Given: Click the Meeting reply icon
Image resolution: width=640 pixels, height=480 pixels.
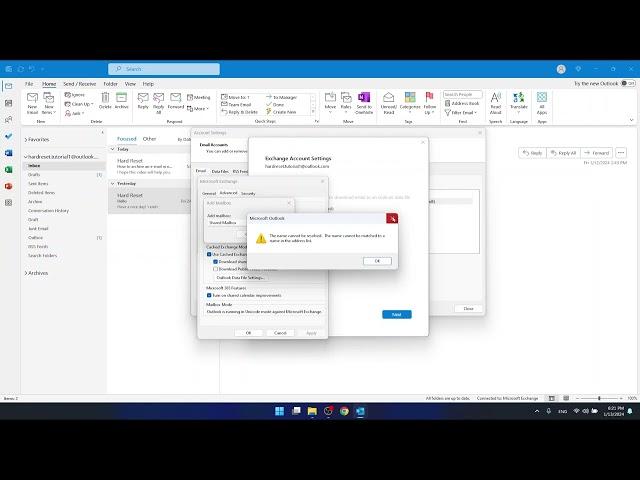Looking at the screenshot, I should (x=198, y=98).
